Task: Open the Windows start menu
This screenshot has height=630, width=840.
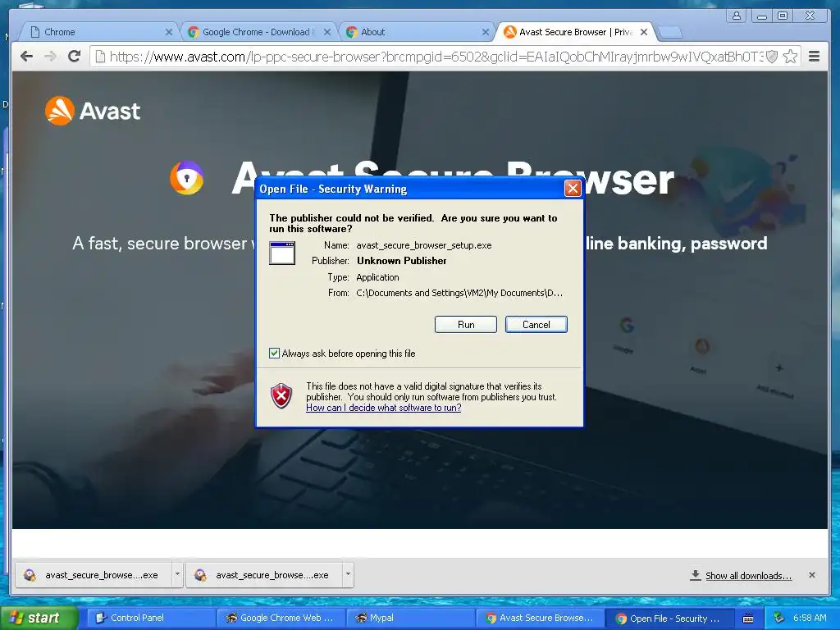Action: (39, 618)
